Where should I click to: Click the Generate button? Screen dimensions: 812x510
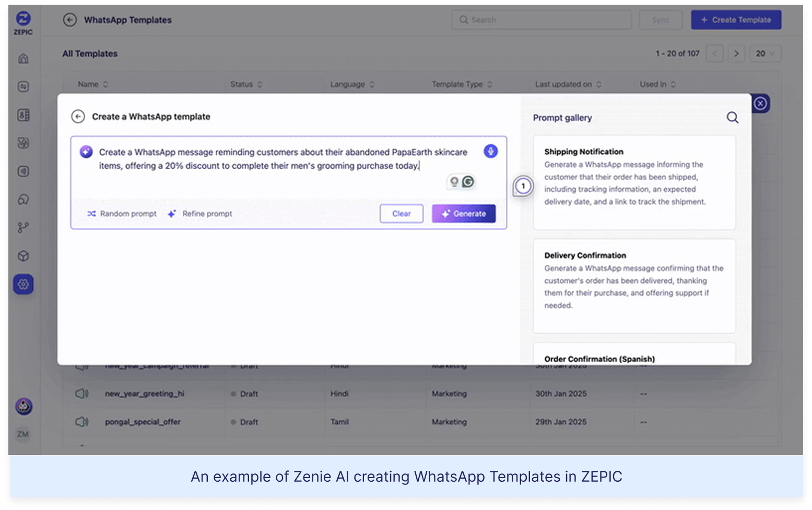464,214
